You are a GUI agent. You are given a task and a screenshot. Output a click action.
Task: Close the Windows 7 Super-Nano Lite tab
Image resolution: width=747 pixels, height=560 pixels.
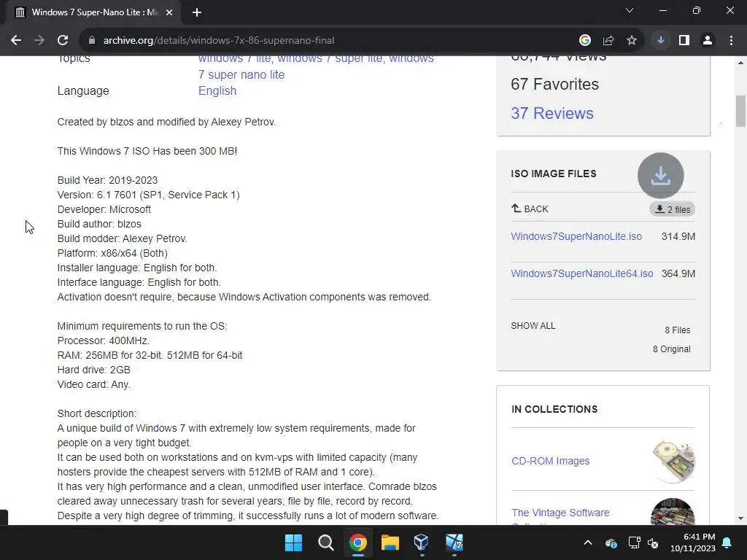(169, 12)
